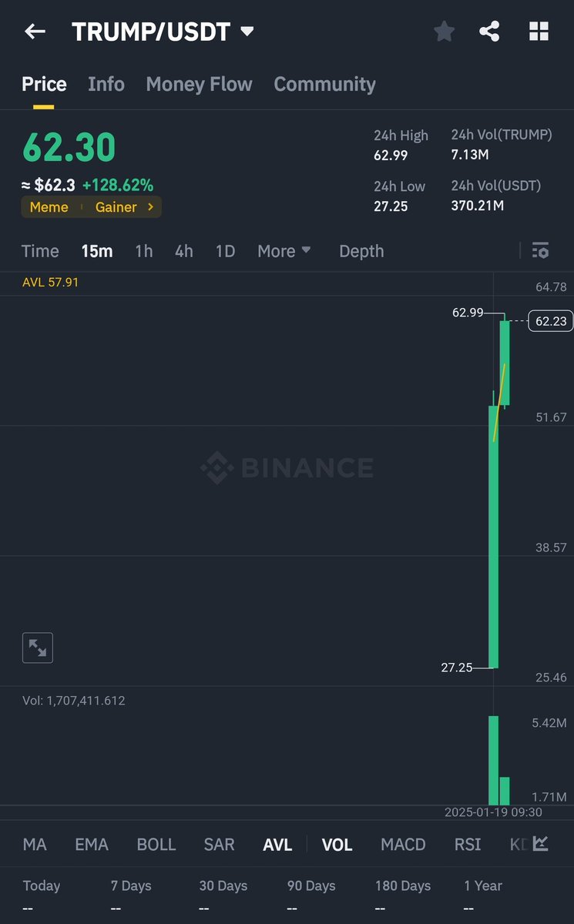Click the 24h Low value 27.25
The height and width of the screenshot is (924, 574).
click(x=391, y=206)
